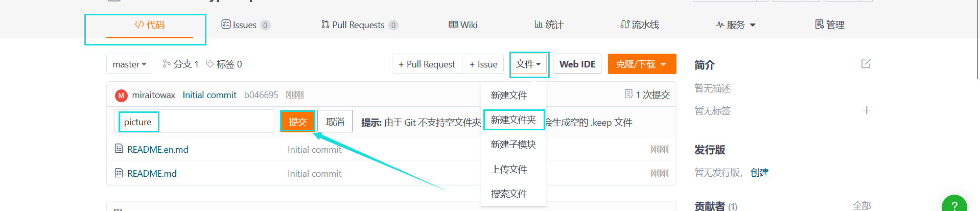View the 1 次提交 commit history
Screen dimensions: 980x211
(647, 95)
